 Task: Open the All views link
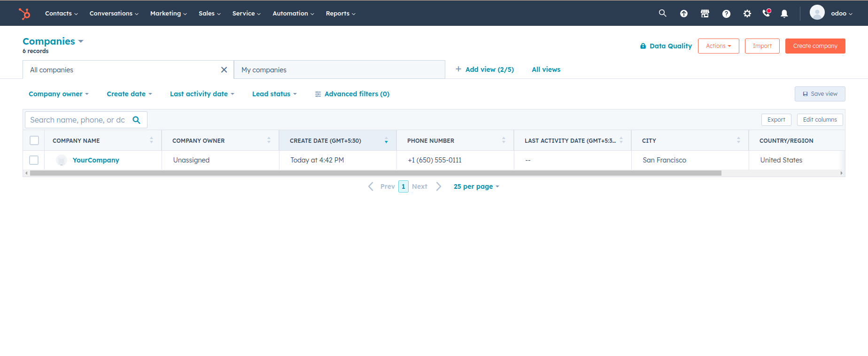[546, 70]
